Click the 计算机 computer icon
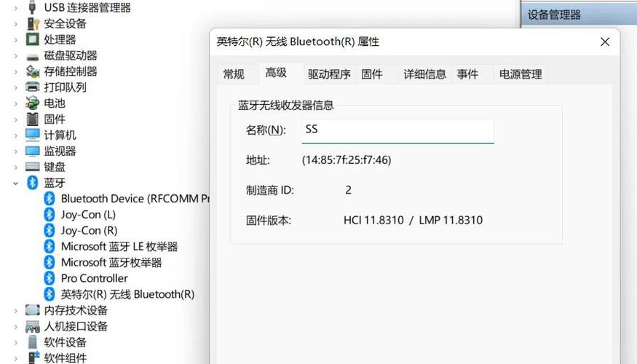 coord(33,135)
